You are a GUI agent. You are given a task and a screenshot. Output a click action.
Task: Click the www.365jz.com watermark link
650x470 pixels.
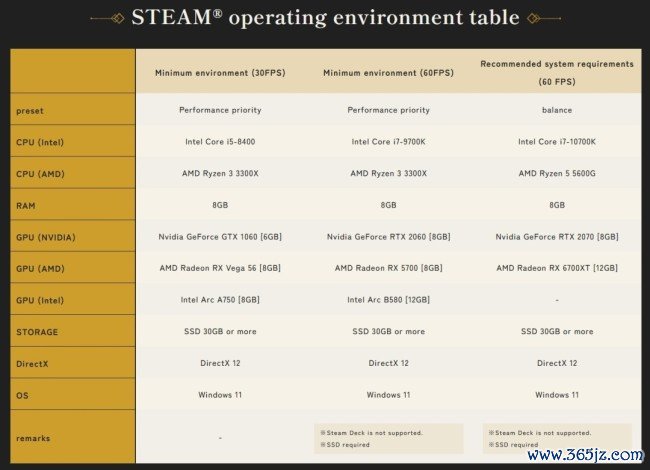click(585, 455)
